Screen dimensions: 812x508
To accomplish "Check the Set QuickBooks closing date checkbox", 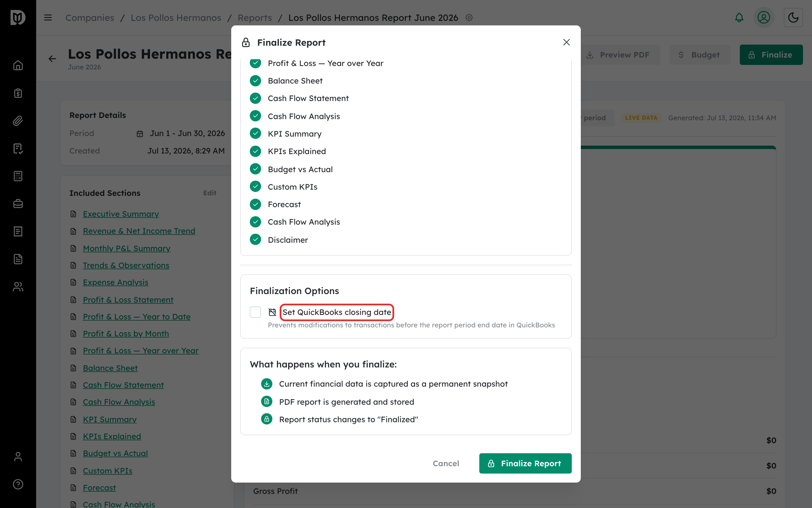I will 255,312.
